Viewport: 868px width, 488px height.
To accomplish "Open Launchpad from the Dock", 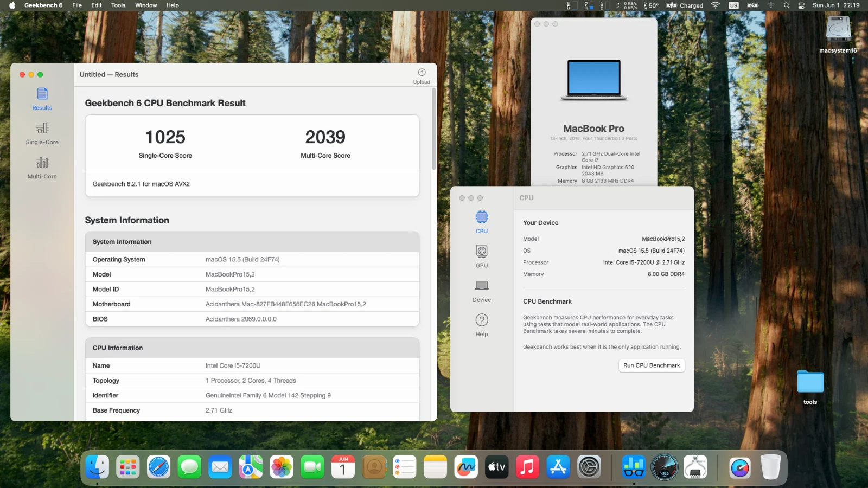I will click(x=128, y=467).
